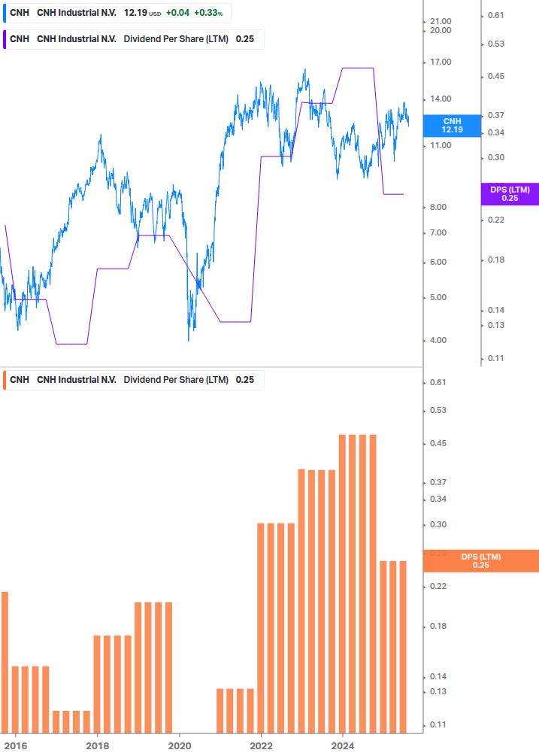The width and height of the screenshot is (539, 756).
Task: Click the 2022 label on the time axis
Action: pyautogui.click(x=261, y=746)
